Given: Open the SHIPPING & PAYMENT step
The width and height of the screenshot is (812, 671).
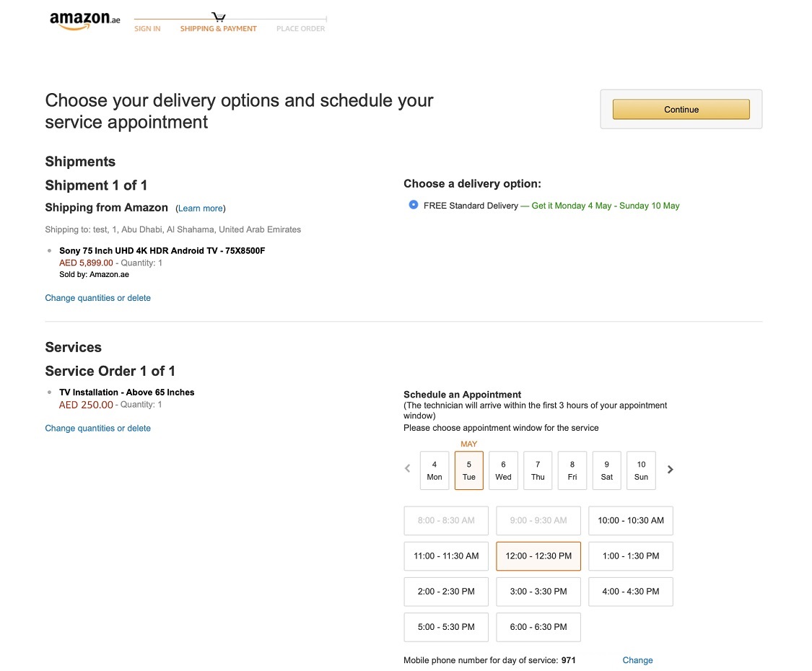Looking at the screenshot, I should [x=219, y=29].
